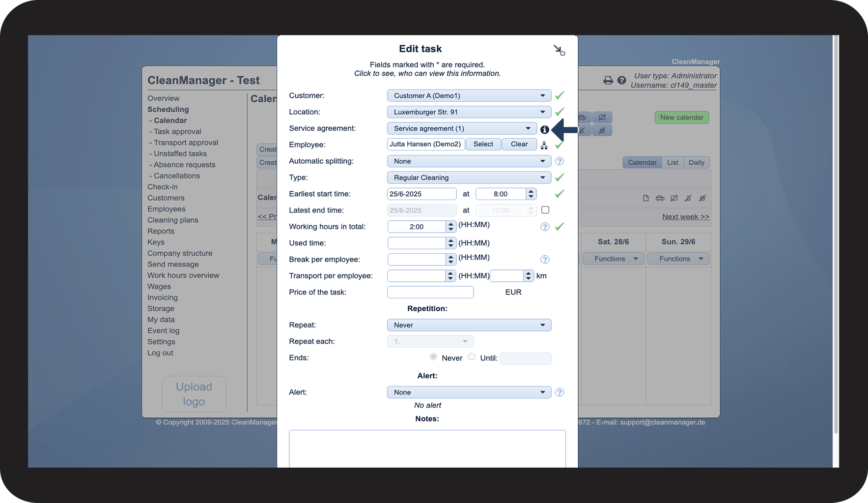Open Overview in the sidebar menu
Screen dimensions: 868x503
(164, 98)
